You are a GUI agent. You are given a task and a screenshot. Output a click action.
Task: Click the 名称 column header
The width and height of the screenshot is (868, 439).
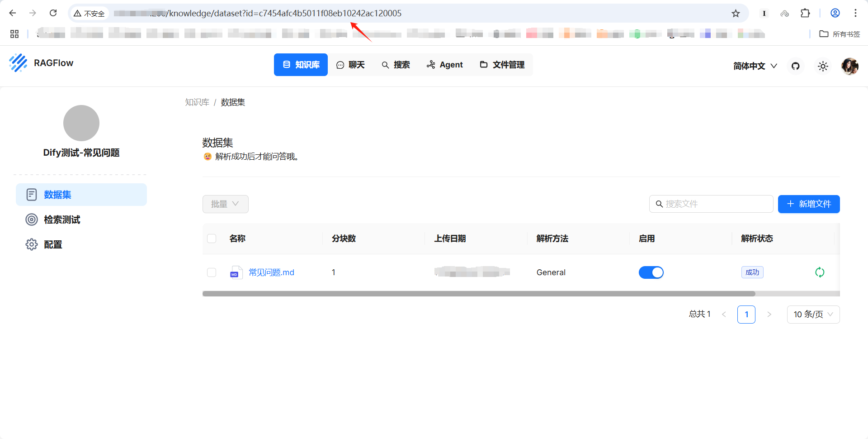pos(237,239)
